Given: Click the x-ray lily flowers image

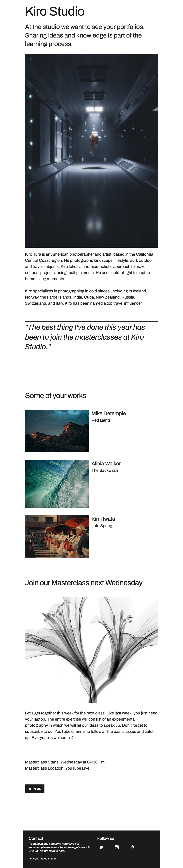Looking at the screenshot, I should click(x=91, y=650).
